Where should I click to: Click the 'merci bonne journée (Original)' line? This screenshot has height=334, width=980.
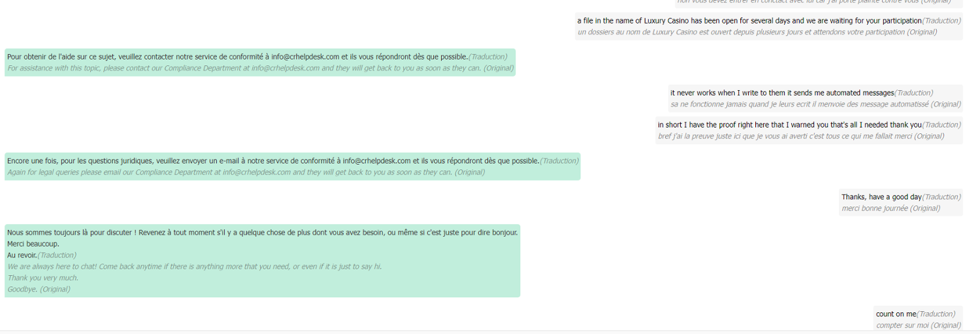click(x=890, y=208)
